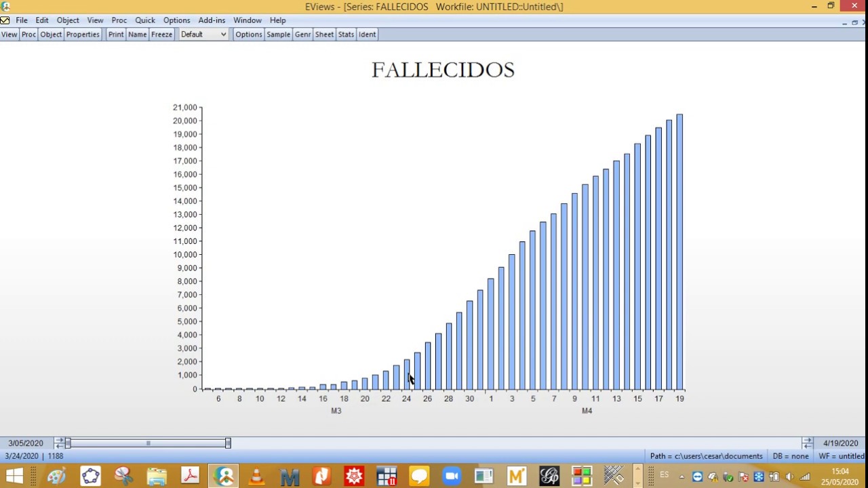Image resolution: width=868 pixels, height=488 pixels.
Task: Open the blue M app in taskbar
Action: (290, 476)
